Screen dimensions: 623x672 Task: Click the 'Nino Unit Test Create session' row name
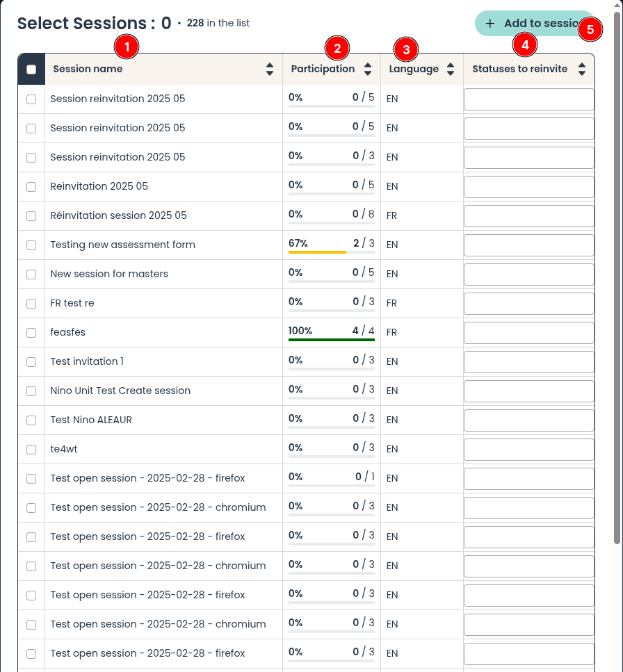point(120,391)
